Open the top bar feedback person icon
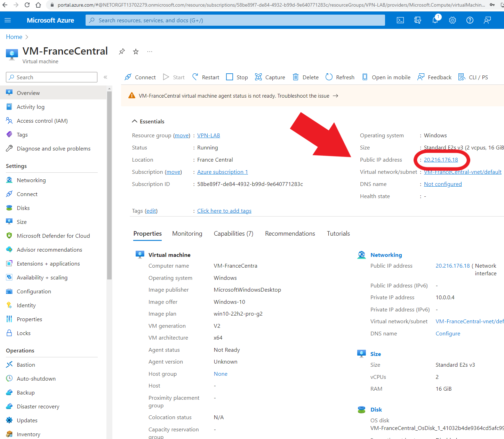504x439 pixels. tap(487, 20)
